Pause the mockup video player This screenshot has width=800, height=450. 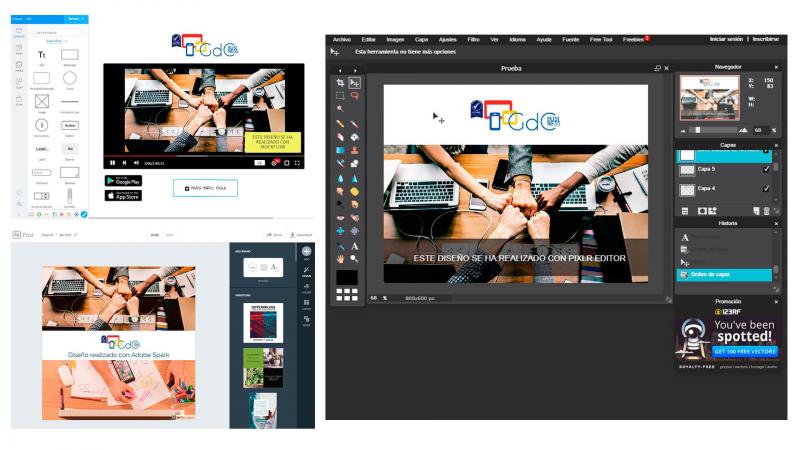point(112,163)
